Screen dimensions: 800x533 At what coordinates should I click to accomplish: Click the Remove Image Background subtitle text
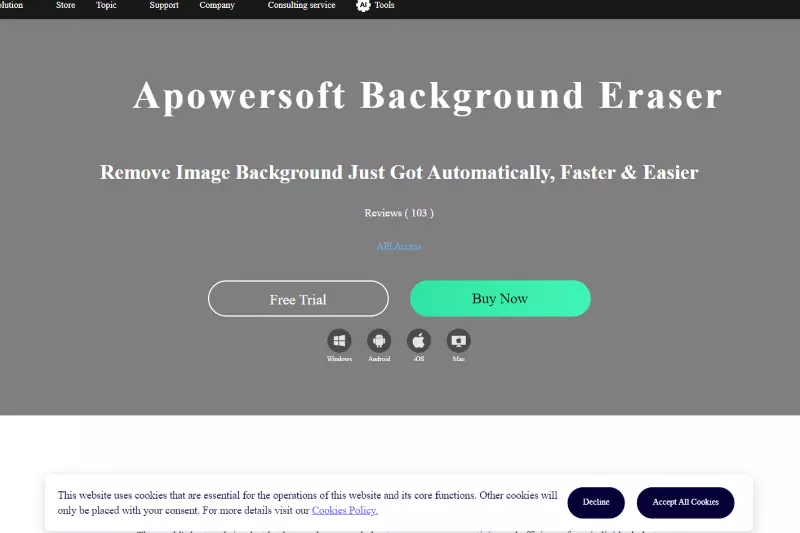399,173
